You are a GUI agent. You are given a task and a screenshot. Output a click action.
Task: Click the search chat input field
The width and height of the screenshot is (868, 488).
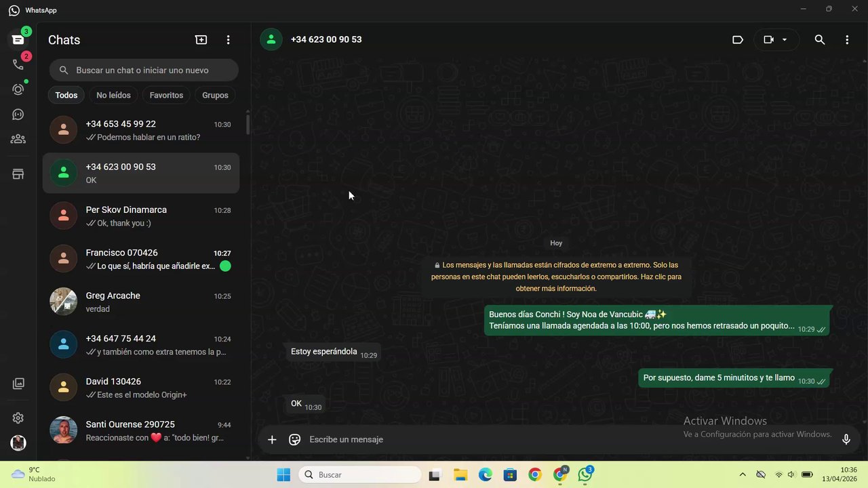point(144,70)
